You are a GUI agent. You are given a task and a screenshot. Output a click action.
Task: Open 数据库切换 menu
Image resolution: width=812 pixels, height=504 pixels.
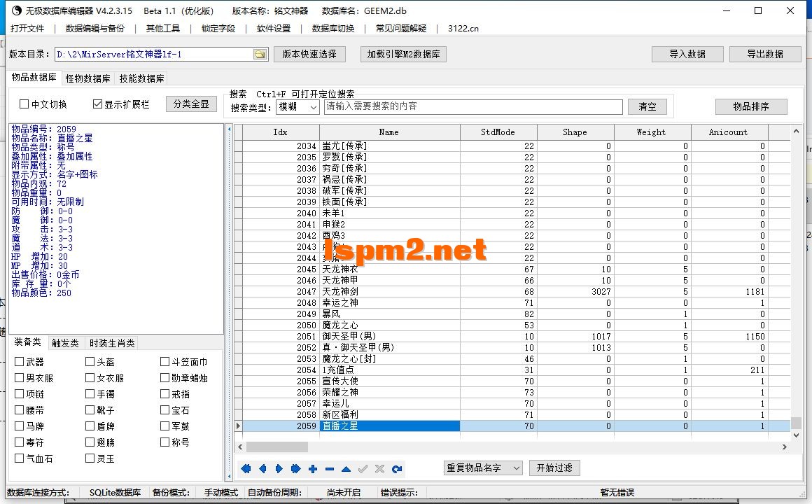333,29
